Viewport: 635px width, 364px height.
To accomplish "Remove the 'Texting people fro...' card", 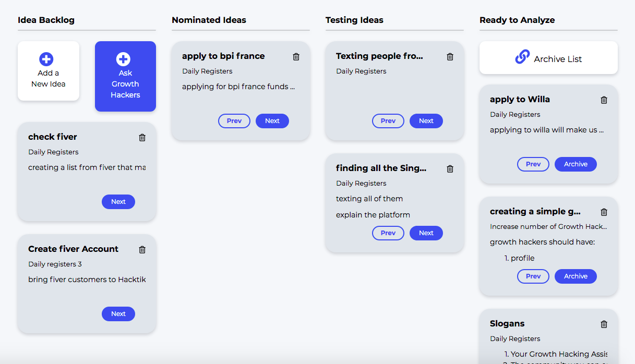I will pos(450,57).
